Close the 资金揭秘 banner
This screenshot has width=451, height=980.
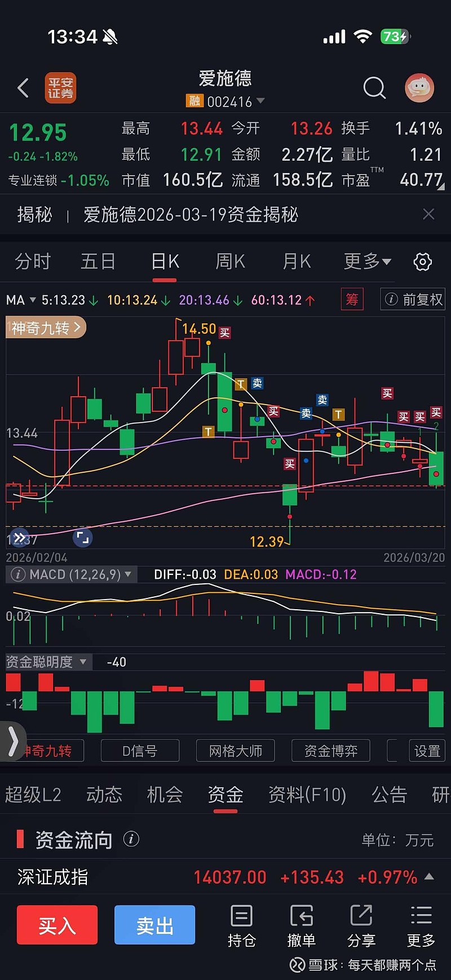[x=428, y=214]
